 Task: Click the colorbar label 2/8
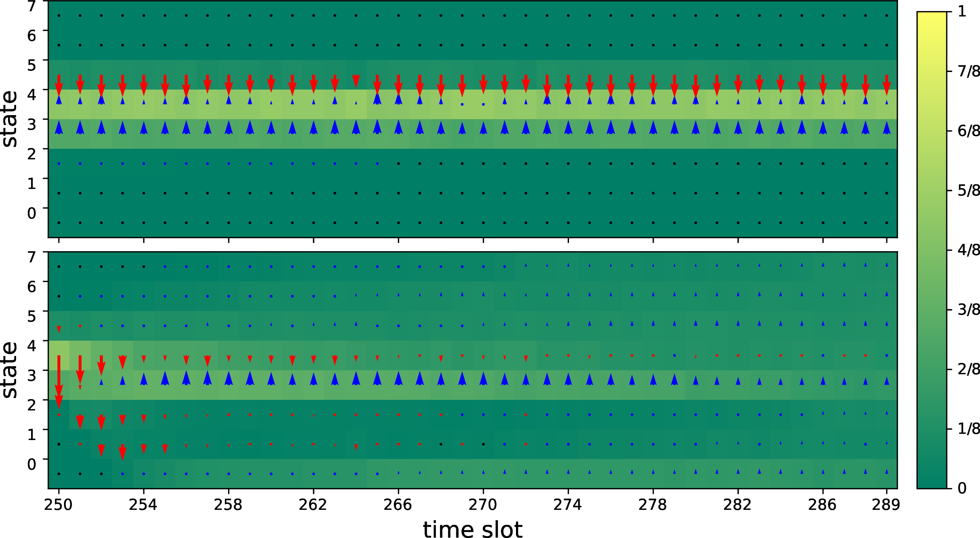tap(969, 369)
